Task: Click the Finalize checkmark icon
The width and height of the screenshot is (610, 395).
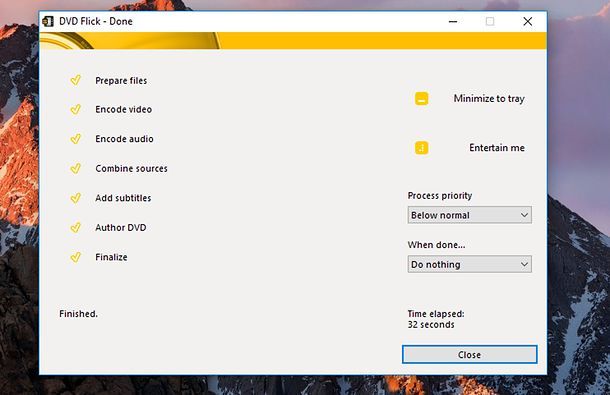Action: (x=75, y=257)
